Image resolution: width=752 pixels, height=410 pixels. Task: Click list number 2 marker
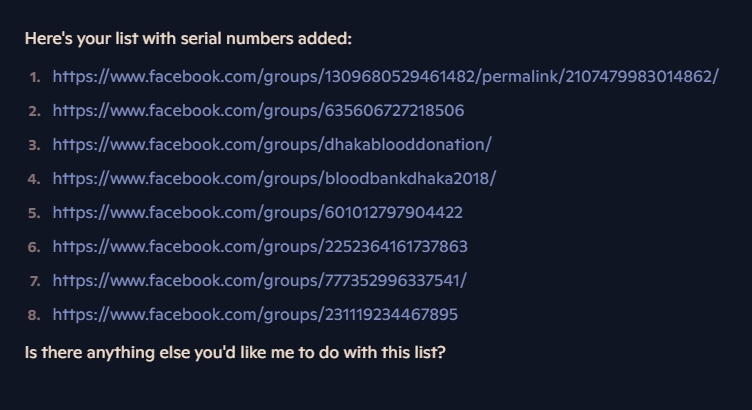pyautogui.click(x=35, y=111)
